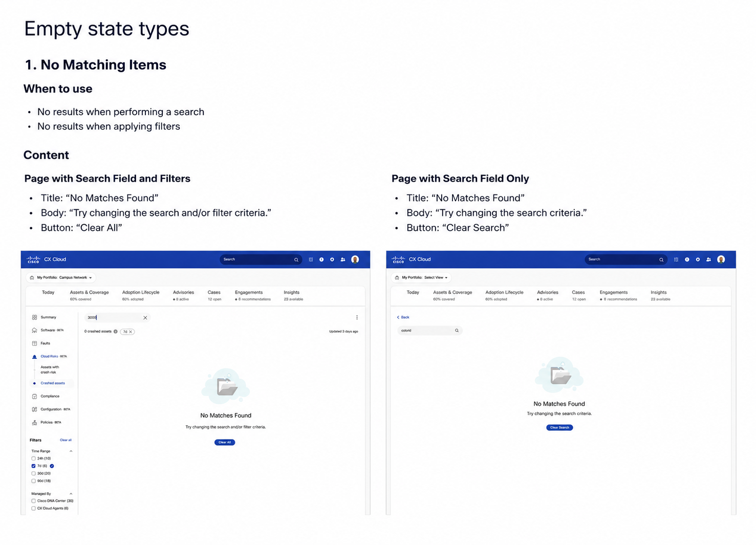This screenshot has width=756, height=545.
Task: Uncheck the 7d (6) time range box
Action: click(x=33, y=466)
